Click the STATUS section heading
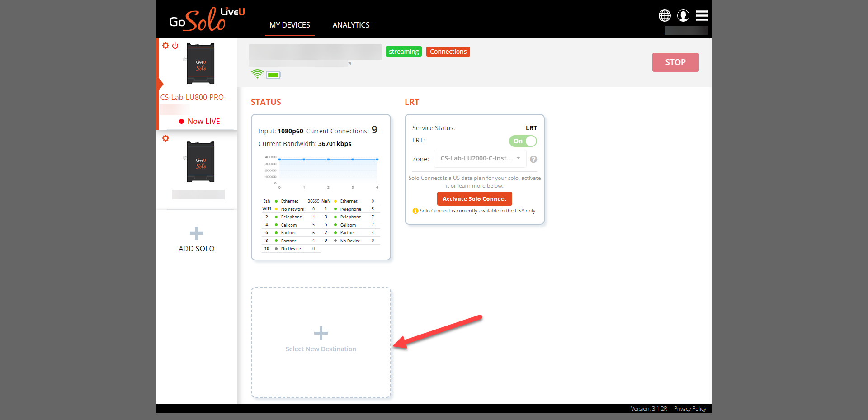This screenshot has height=420, width=868. 266,102
